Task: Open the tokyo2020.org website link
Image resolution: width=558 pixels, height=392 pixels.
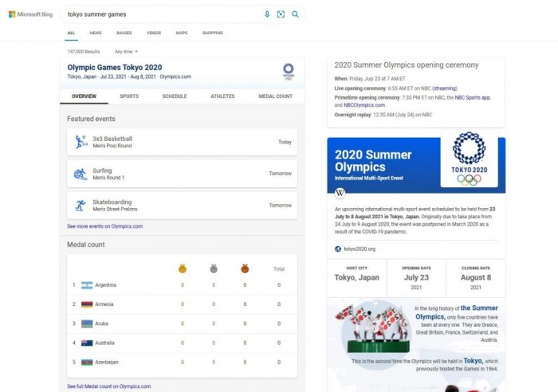Action: [x=360, y=249]
